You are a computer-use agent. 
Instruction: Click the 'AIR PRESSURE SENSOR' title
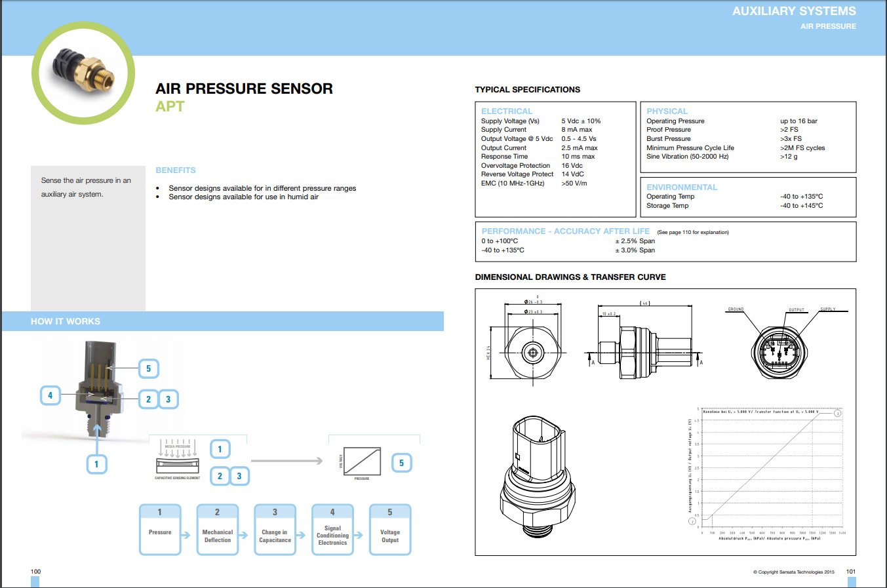point(244,88)
